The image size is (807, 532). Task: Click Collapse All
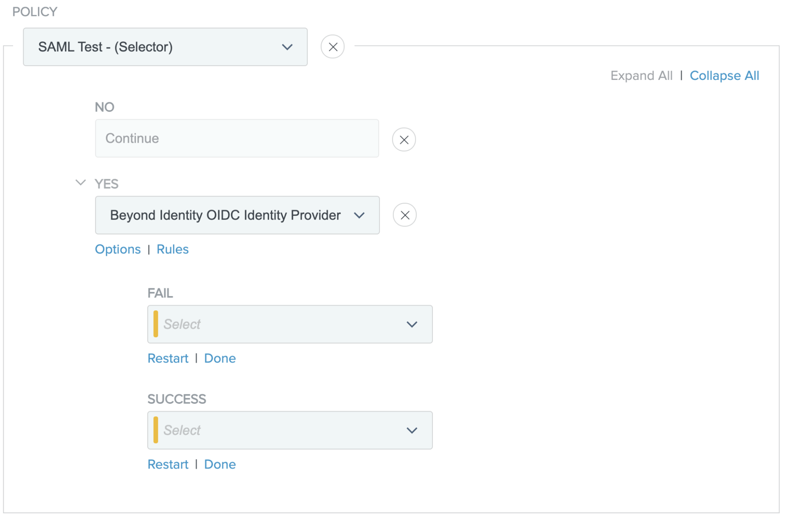[x=724, y=76]
